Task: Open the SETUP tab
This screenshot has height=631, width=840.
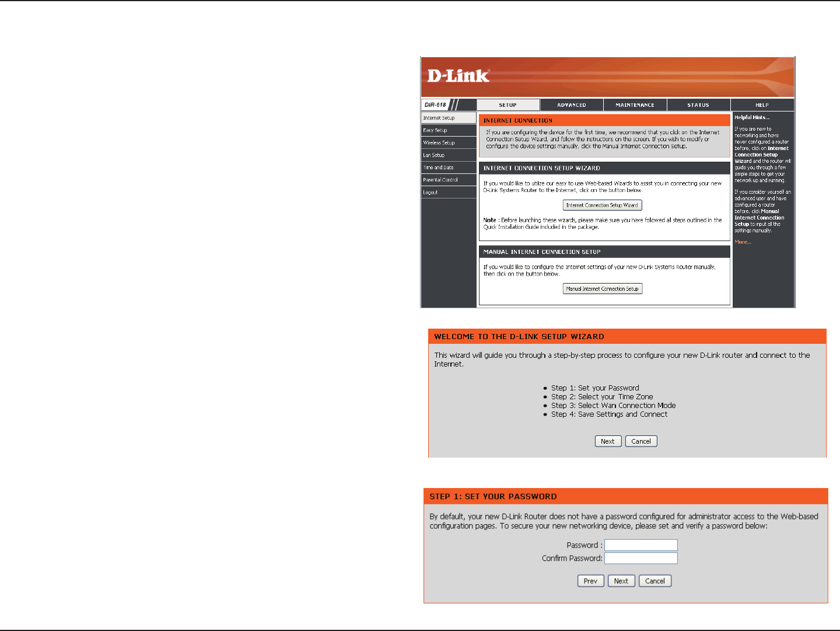Action: [x=508, y=105]
